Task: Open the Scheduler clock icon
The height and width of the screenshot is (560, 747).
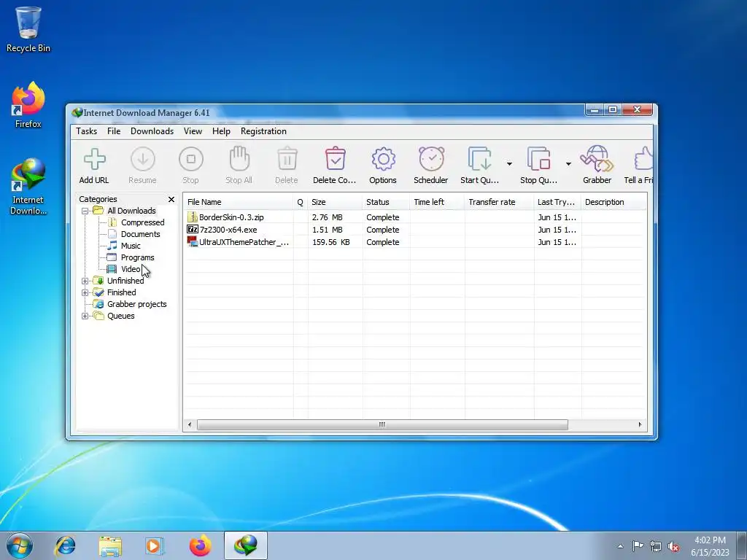Action: [431, 158]
